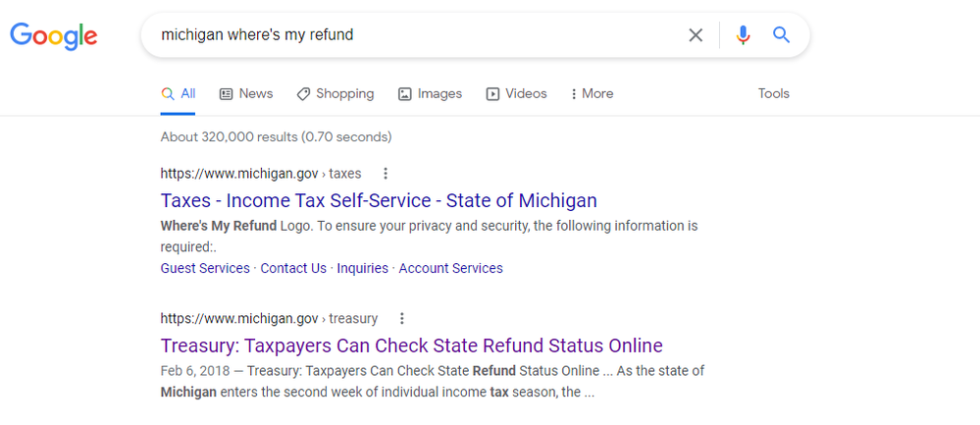980x425 pixels.
Task: Open three-dot menu beside michigan.gov taxes result
Action: point(386,173)
